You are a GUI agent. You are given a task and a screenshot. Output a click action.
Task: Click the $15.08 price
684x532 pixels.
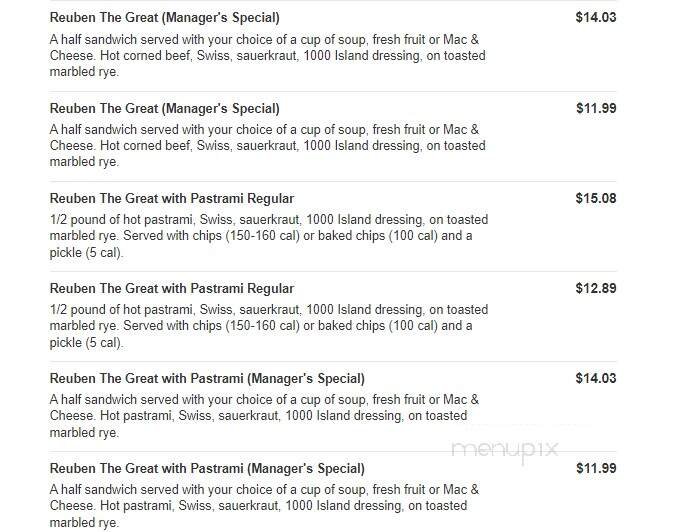tap(595, 198)
